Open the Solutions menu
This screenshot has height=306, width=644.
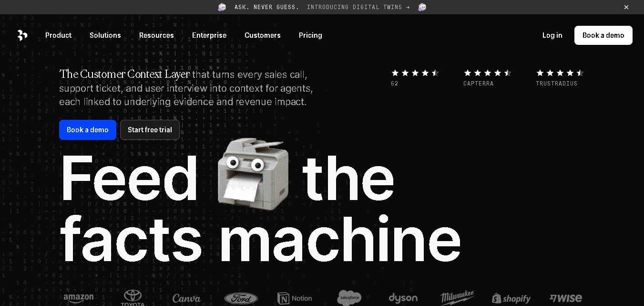105,35
